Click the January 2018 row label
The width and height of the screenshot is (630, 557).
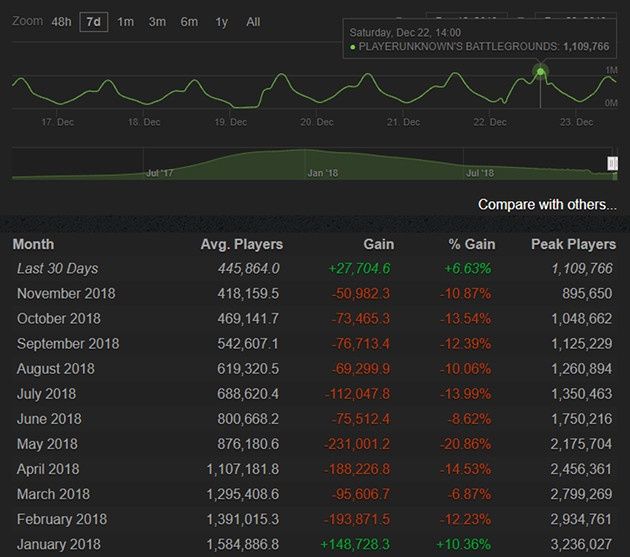[x=59, y=545]
